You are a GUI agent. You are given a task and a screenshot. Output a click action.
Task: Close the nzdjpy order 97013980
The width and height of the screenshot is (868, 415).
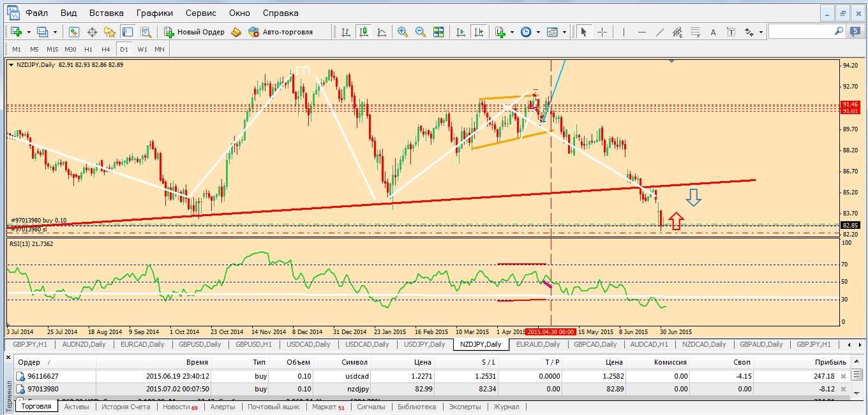click(x=843, y=389)
